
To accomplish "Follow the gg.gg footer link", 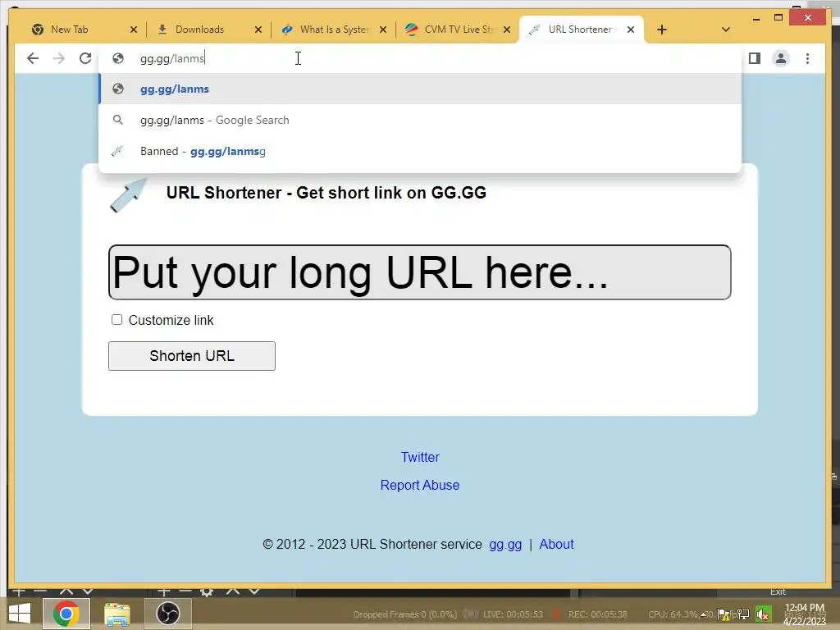I will [x=505, y=545].
